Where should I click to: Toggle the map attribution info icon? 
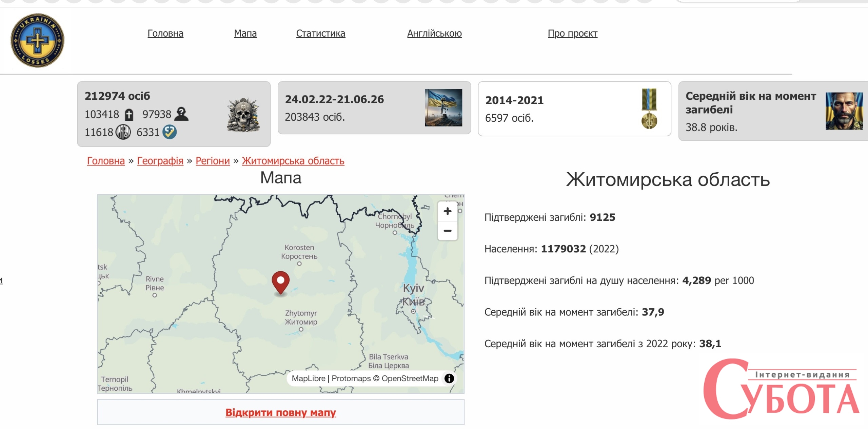point(449,378)
